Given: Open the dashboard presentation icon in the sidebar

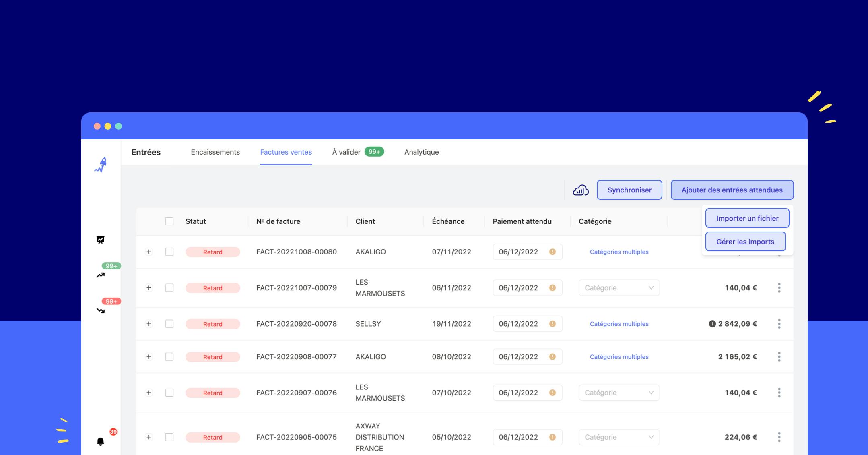Looking at the screenshot, I should 101,240.
